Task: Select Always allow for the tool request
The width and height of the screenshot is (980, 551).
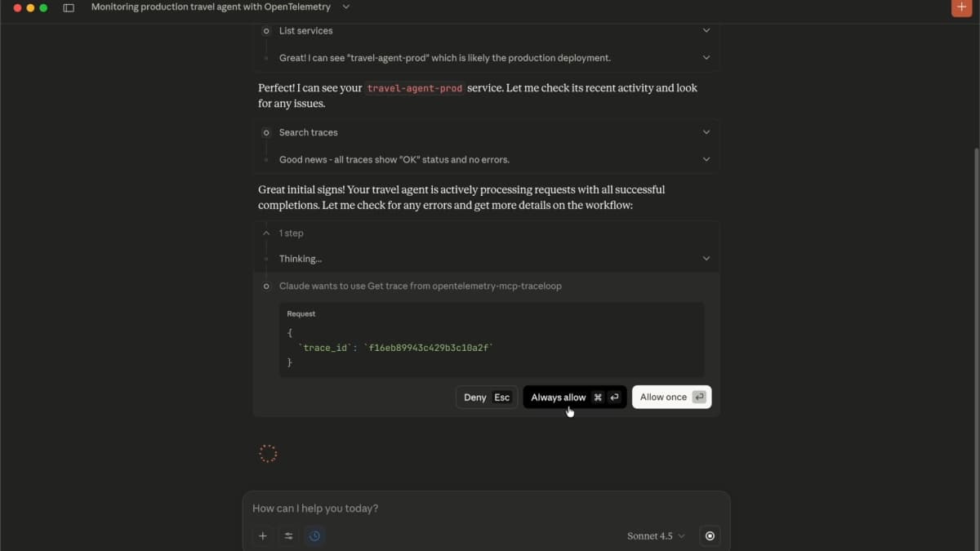Action: 574,397
